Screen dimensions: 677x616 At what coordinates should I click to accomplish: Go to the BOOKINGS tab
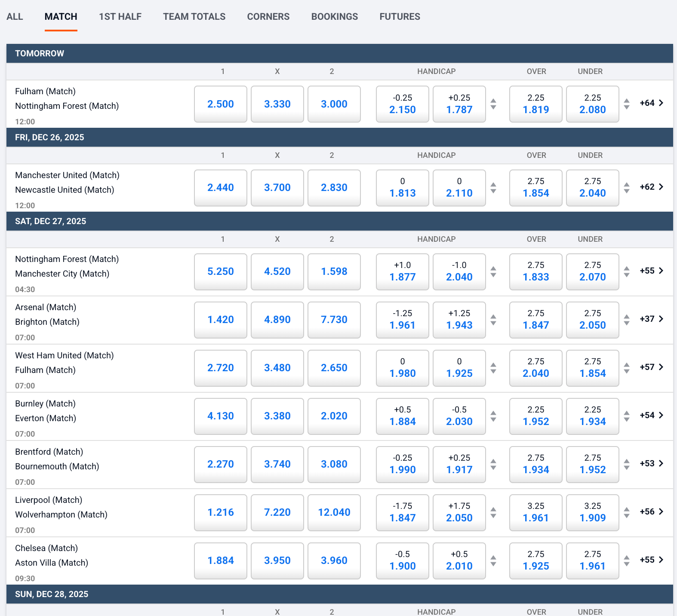pyautogui.click(x=335, y=17)
